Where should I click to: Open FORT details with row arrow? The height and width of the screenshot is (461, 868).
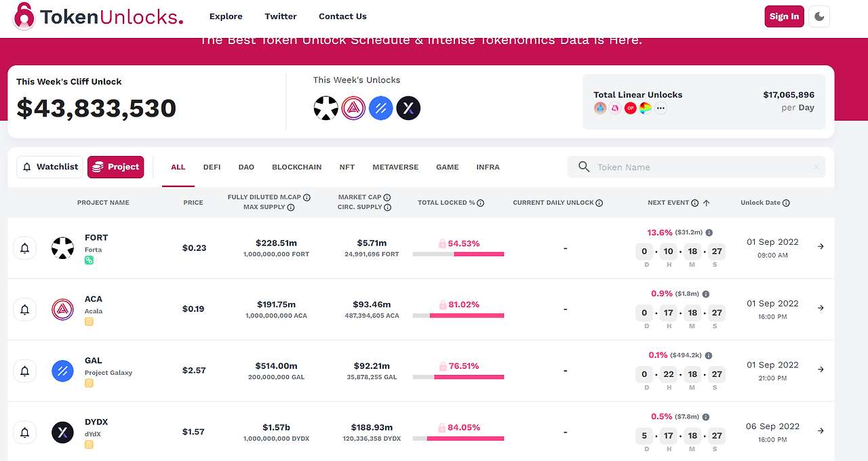coord(821,247)
